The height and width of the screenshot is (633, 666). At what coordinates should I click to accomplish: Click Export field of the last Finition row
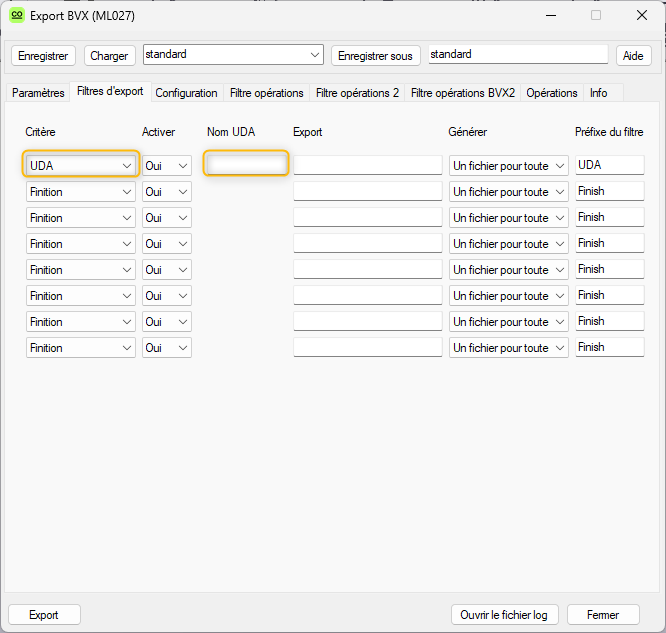368,347
